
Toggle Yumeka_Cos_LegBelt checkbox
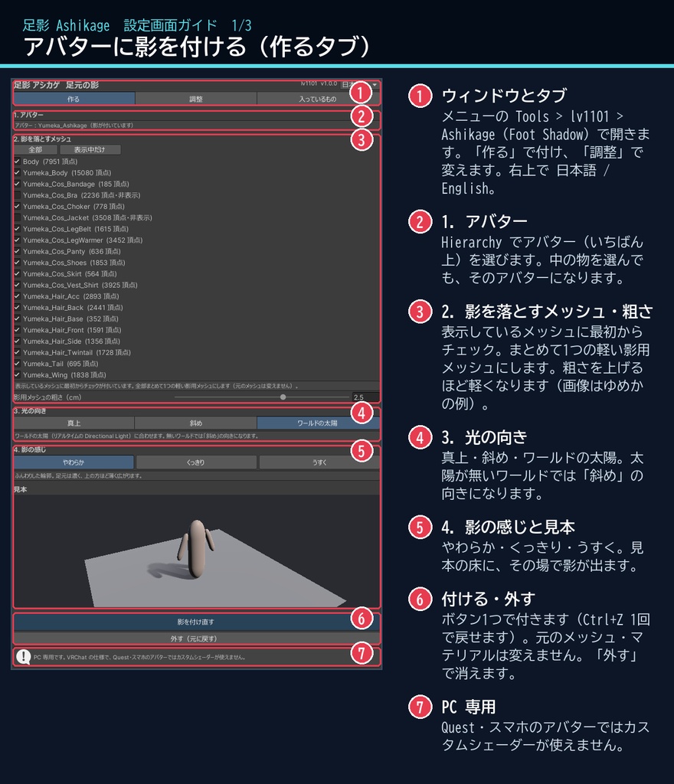(x=17, y=229)
